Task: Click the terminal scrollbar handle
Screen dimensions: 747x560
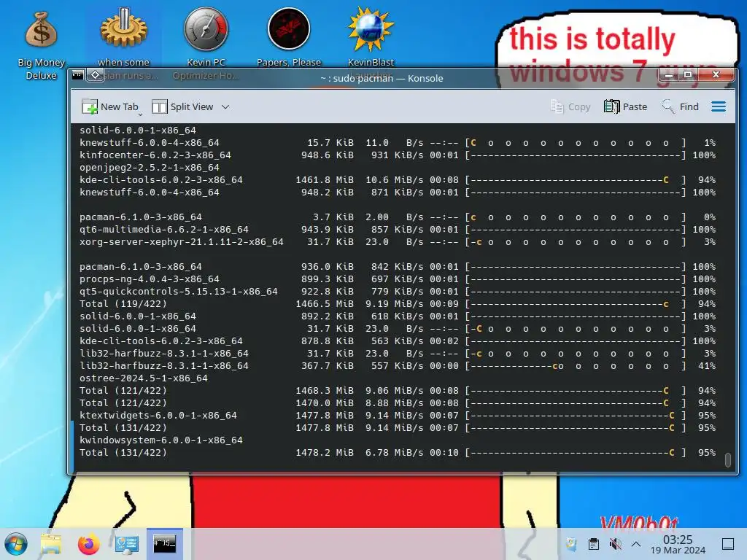Action: tap(727, 460)
